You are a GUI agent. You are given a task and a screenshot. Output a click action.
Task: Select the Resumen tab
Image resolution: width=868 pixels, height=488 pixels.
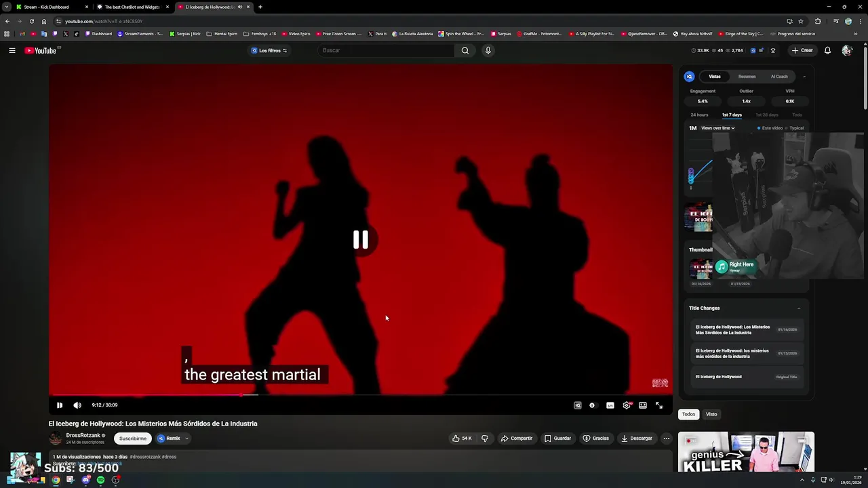(x=747, y=77)
